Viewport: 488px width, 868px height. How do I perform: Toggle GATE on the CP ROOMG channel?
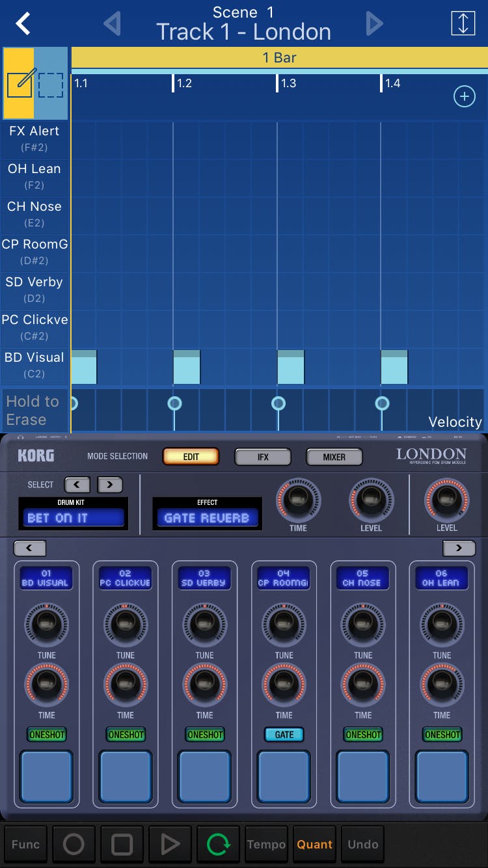pyautogui.click(x=284, y=735)
